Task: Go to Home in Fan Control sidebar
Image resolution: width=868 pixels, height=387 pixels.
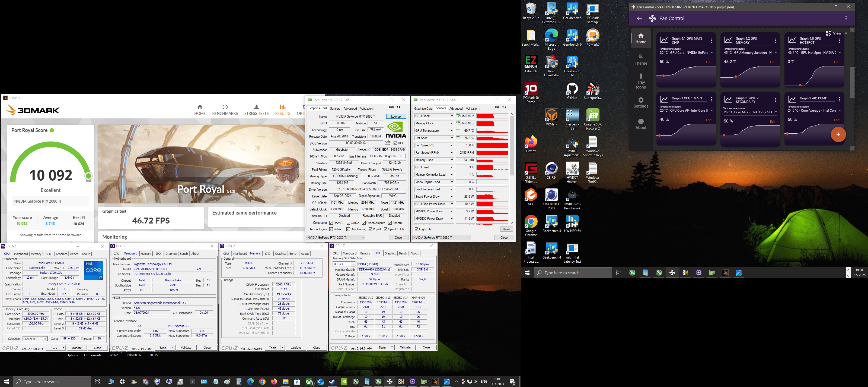Action: pyautogui.click(x=640, y=38)
